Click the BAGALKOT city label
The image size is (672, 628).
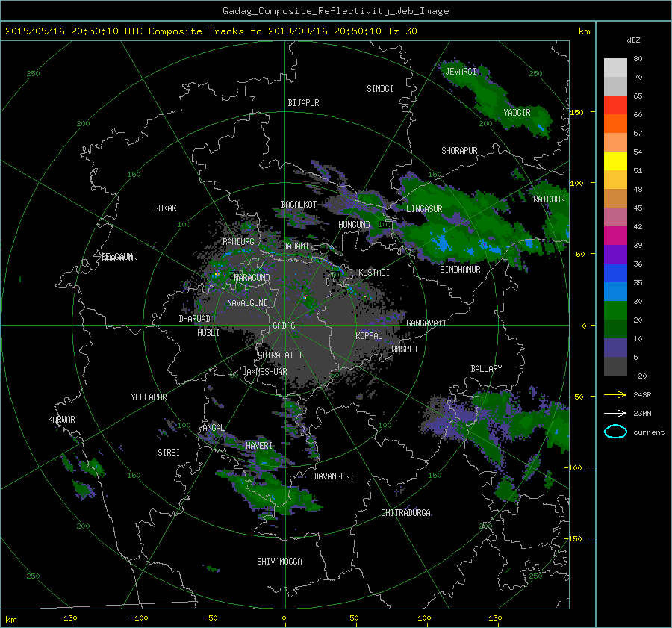click(299, 205)
